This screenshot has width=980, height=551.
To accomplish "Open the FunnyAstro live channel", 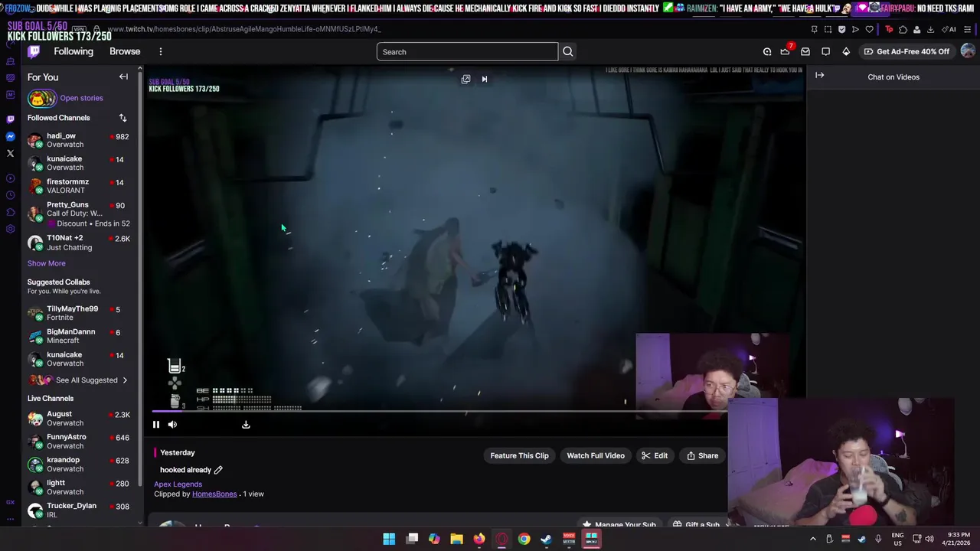I will [x=78, y=441].
